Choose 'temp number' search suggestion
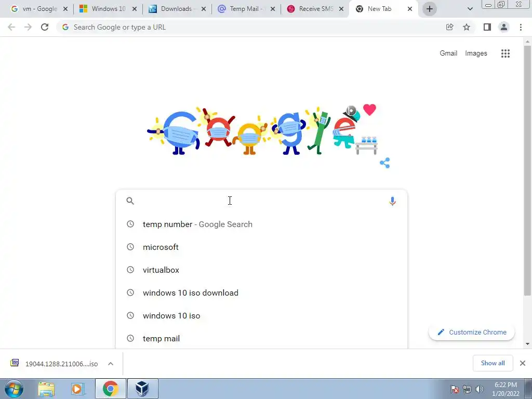The image size is (532, 399). tap(261, 224)
